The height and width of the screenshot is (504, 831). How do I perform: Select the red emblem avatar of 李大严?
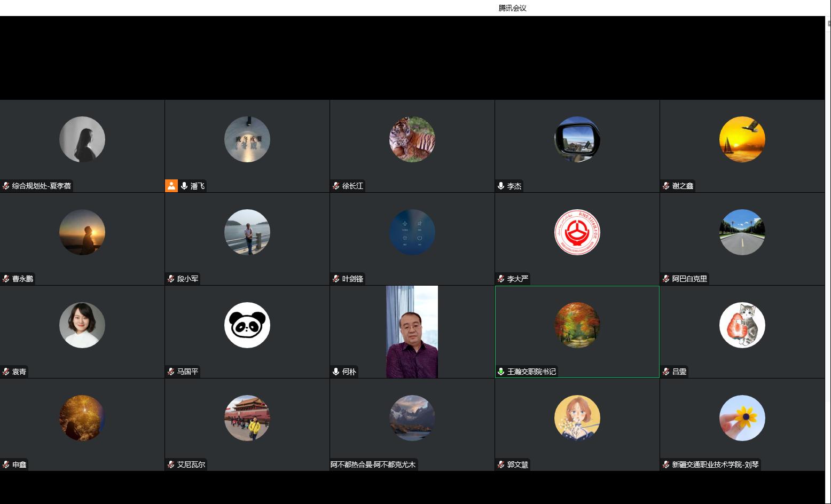coord(577,232)
